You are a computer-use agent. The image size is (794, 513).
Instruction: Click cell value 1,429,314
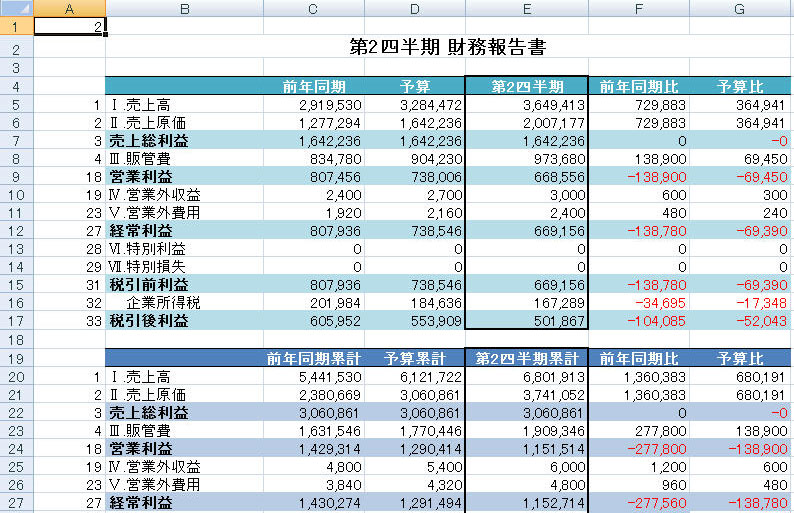(x=330, y=449)
